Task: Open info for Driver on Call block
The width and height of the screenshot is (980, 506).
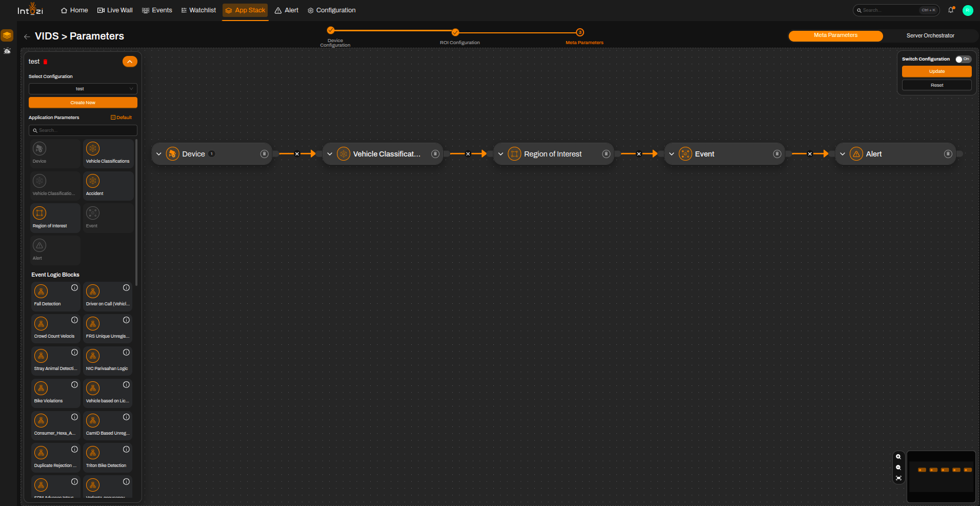Action: click(126, 288)
